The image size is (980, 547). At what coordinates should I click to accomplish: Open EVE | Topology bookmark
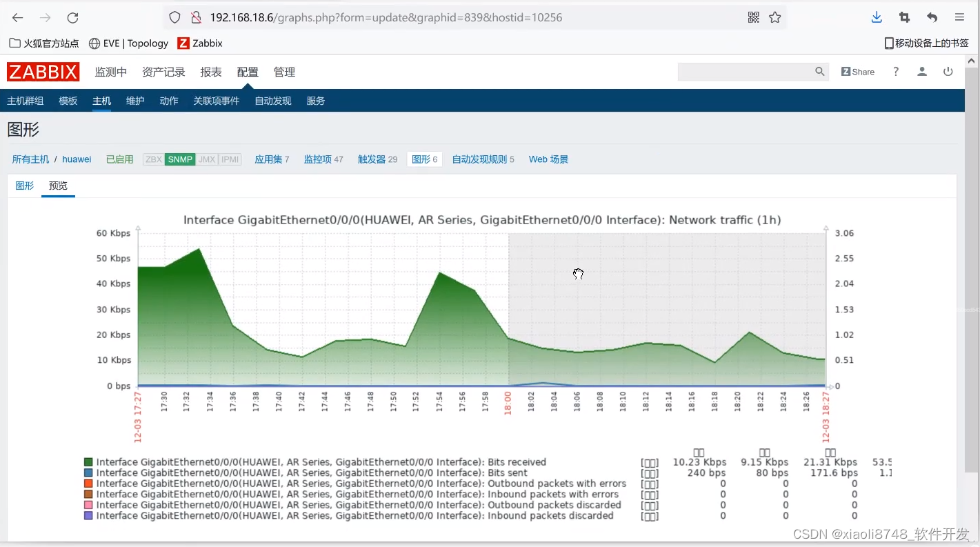point(129,43)
